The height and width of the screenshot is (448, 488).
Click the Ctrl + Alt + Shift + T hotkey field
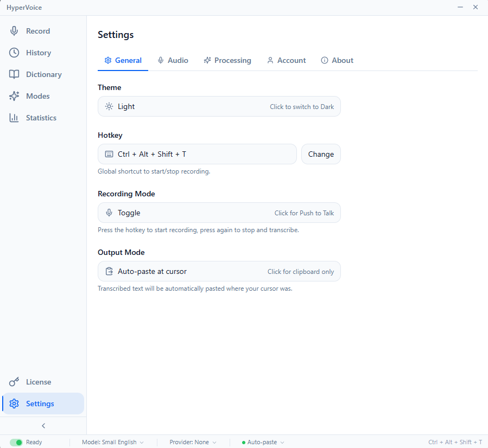(197, 154)
